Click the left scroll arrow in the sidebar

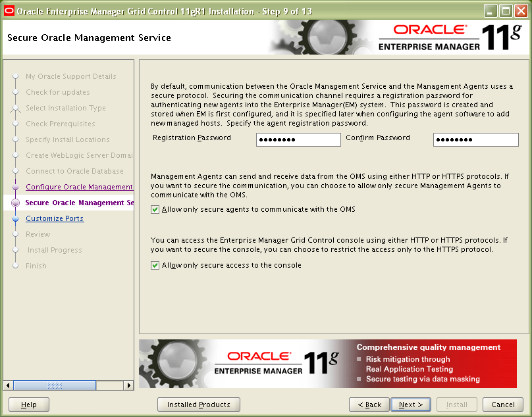pos(8,385)
